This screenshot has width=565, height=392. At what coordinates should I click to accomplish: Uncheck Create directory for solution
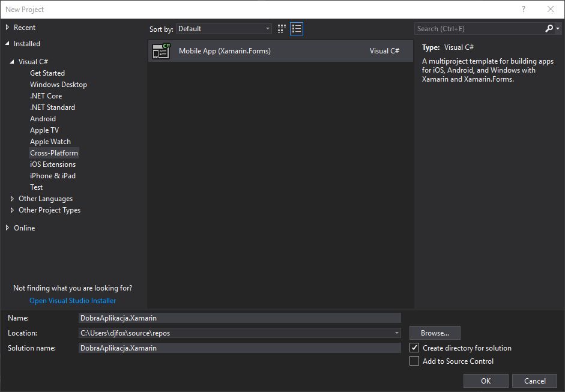pyautogui.click(x=414, y=348)
